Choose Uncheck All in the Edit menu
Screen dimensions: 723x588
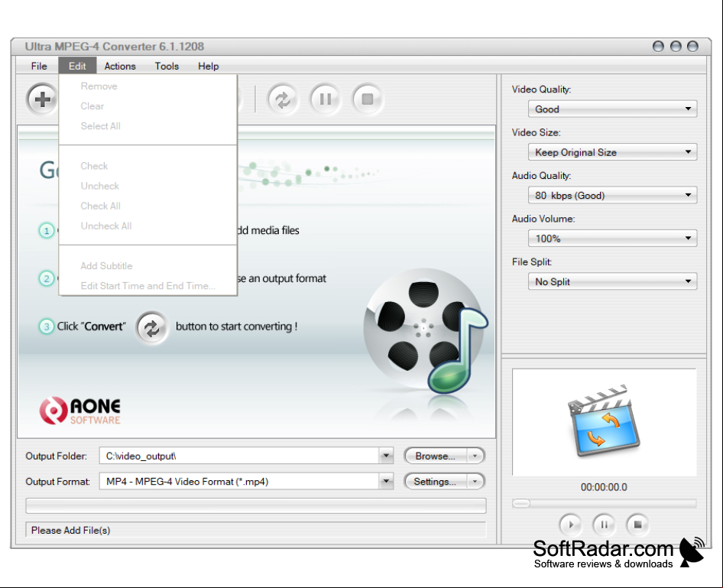(148, 226)
